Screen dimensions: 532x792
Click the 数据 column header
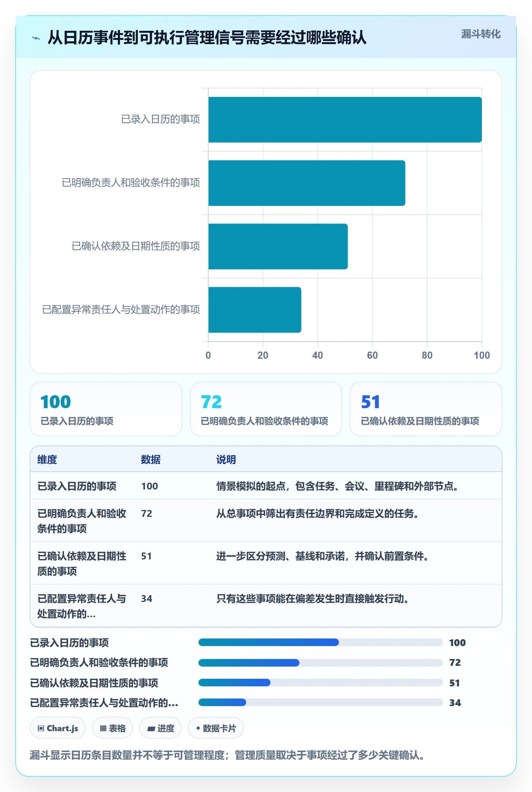151,459
